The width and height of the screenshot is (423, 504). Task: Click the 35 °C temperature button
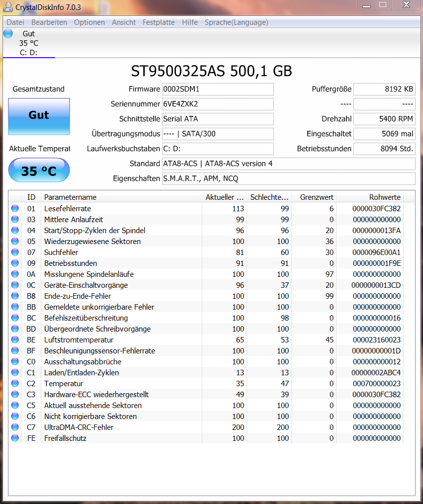pos(39,170)
